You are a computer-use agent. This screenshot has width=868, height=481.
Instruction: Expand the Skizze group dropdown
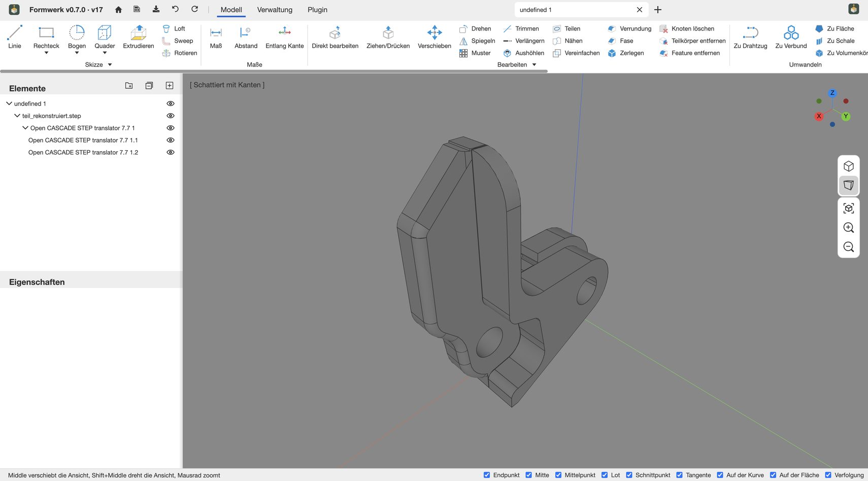110,65
